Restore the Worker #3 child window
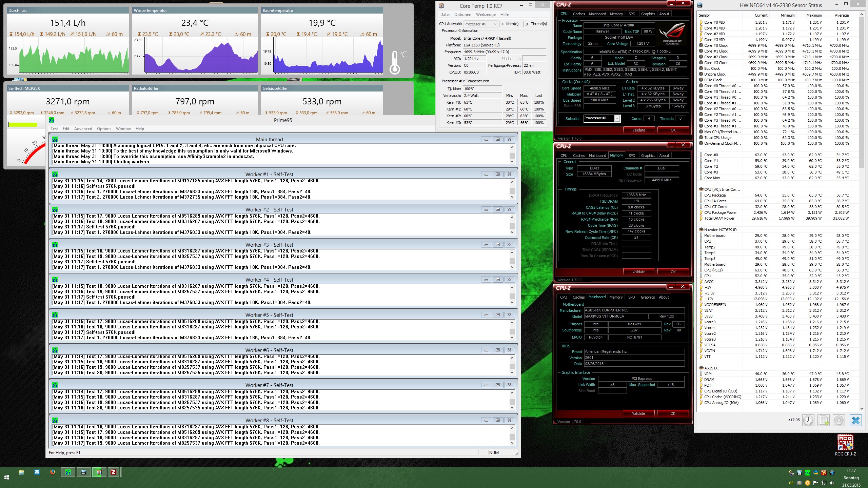 [x=498, y=245]
